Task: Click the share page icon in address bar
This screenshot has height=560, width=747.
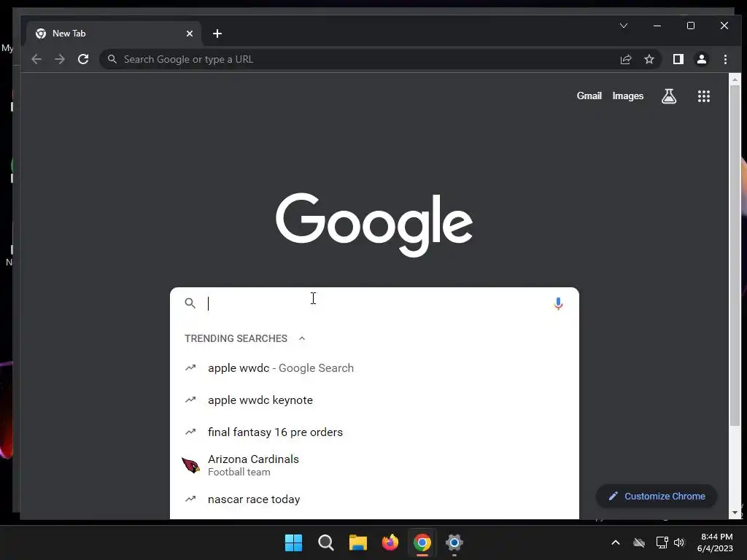Action: pos(625,60)
